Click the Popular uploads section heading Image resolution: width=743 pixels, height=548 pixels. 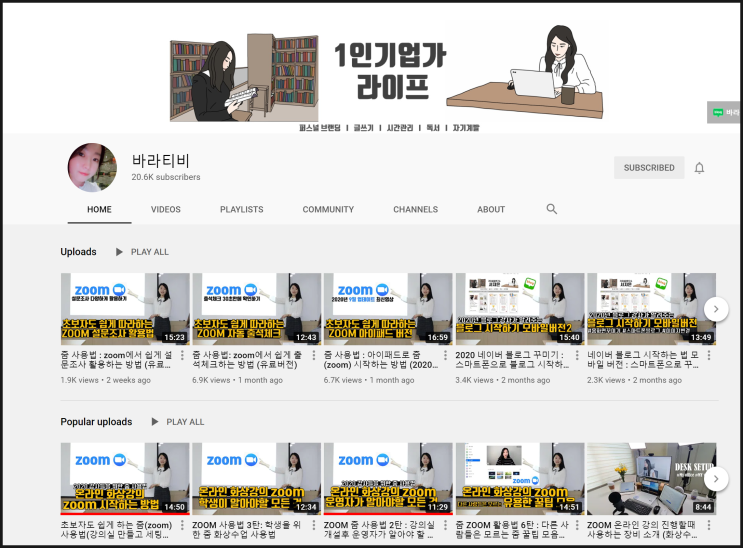pos(96,422)
